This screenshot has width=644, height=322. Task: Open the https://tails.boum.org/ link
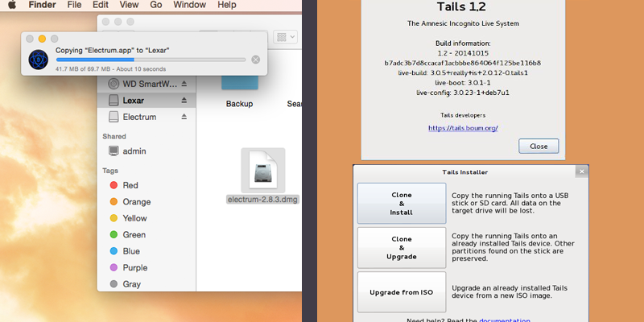tap(463, 128)
